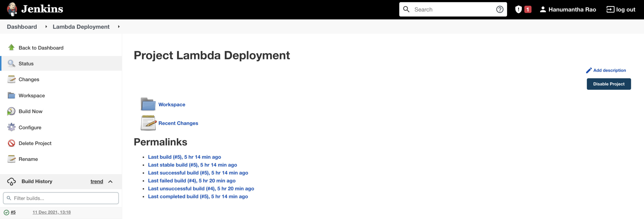Click the Workspace folder icon in main panel
This screenshot has width=644, height=219.
pyautogui.click(x=148, y=104)
